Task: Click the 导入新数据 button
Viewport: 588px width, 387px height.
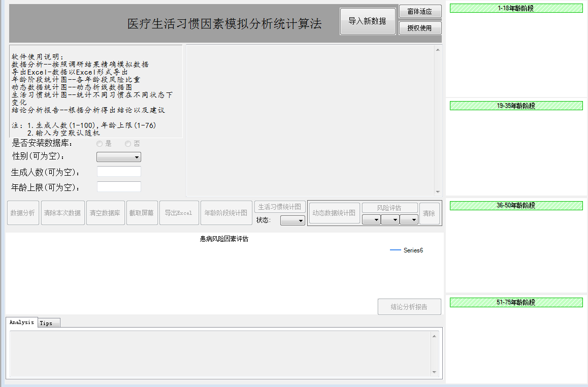Action: (x=368, y=21)
